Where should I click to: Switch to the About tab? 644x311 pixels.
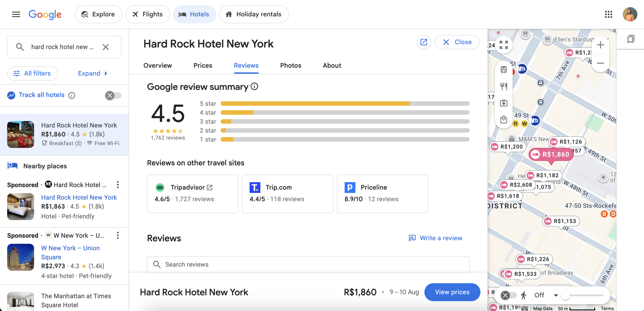[x=332, y=65]
